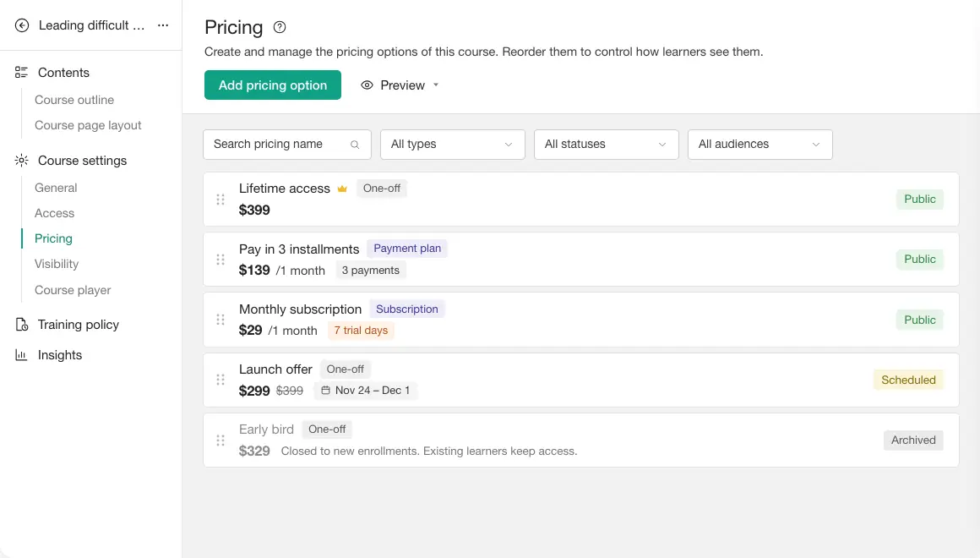
Task: Go to General course settings
Action: tap(56, 188)
